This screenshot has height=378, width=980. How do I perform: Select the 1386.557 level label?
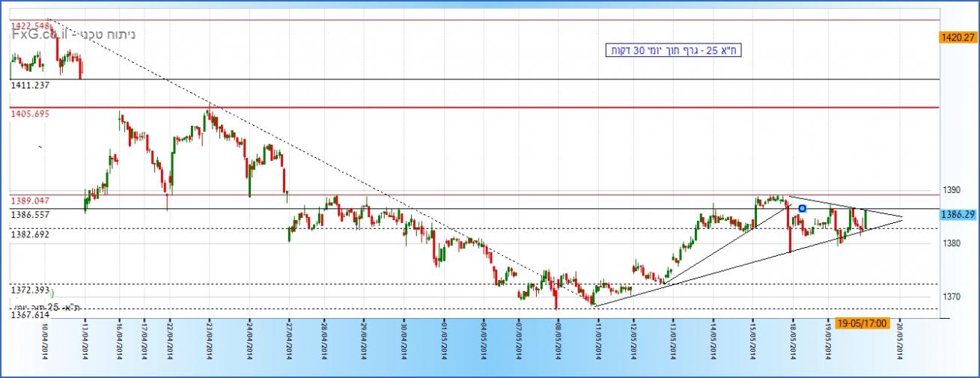point(30,214)
